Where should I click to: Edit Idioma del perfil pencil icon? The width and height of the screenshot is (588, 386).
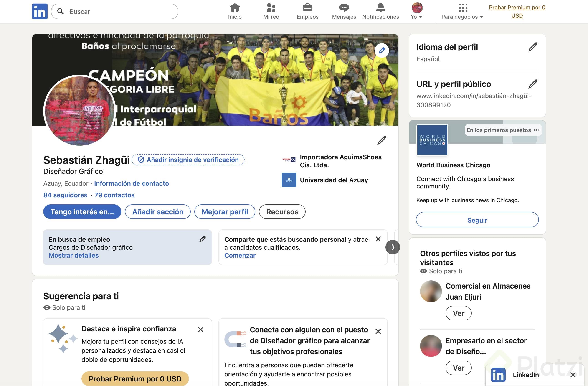533,47
